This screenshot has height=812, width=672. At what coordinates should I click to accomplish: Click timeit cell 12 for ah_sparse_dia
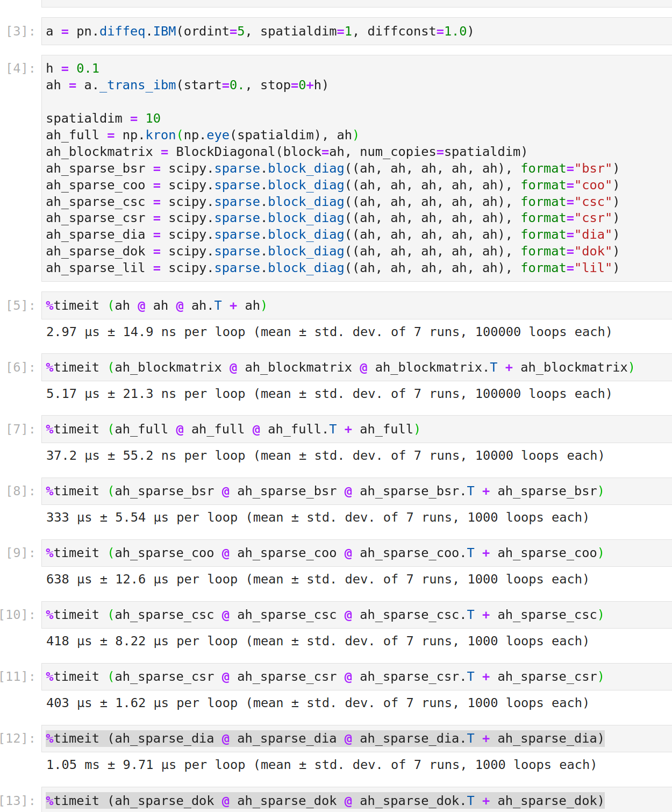tap(356, 738)
